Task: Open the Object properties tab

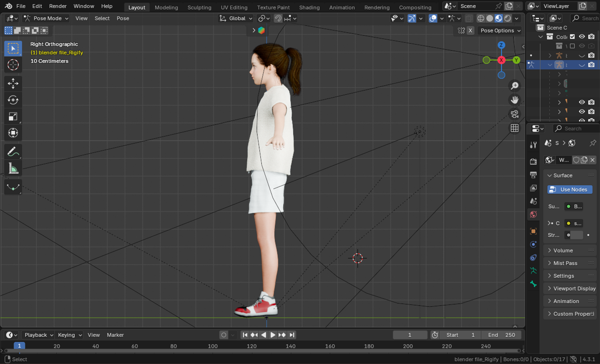Action: point(533,231)
